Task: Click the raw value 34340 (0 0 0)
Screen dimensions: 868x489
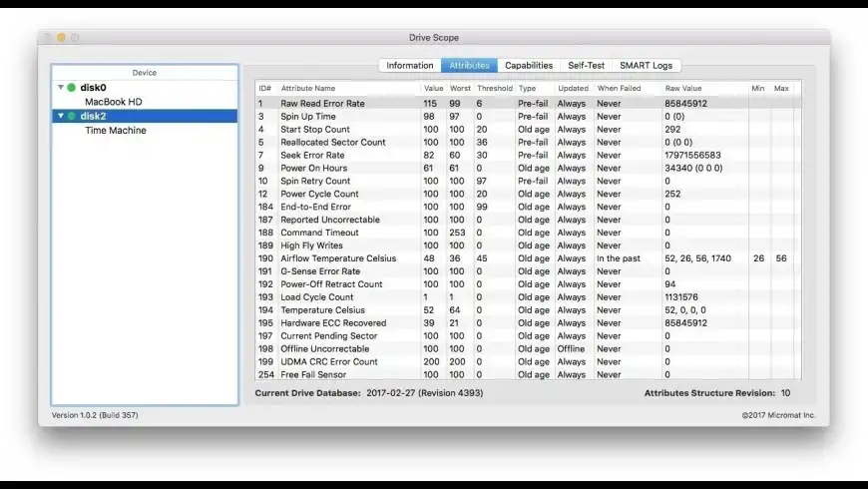Action: pos(693,168)
